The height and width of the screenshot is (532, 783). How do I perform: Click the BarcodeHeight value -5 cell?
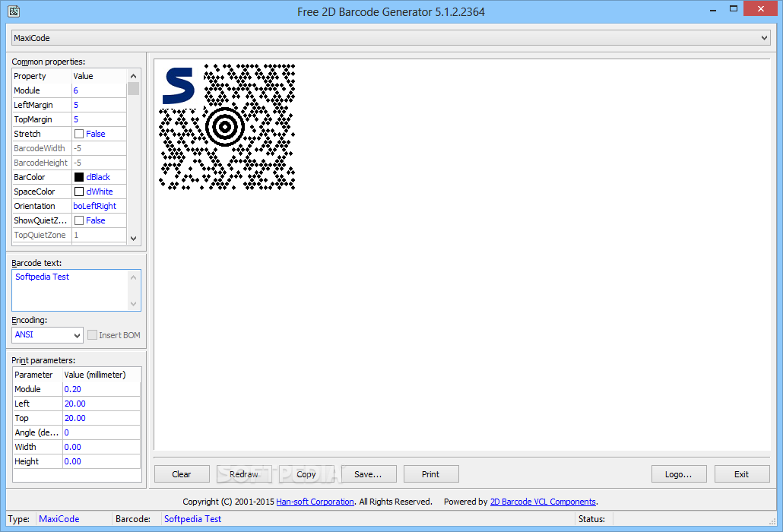99,163
